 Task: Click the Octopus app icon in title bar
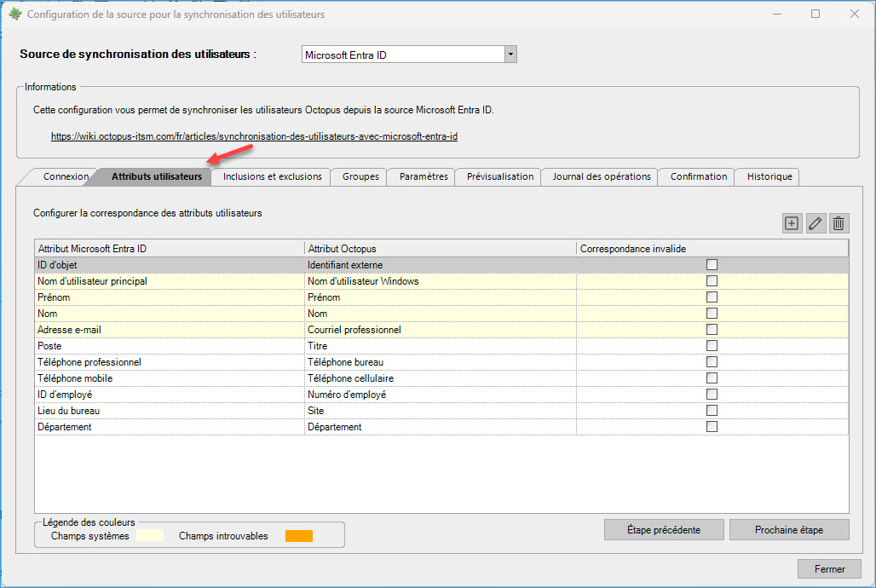tap(14, 14)
